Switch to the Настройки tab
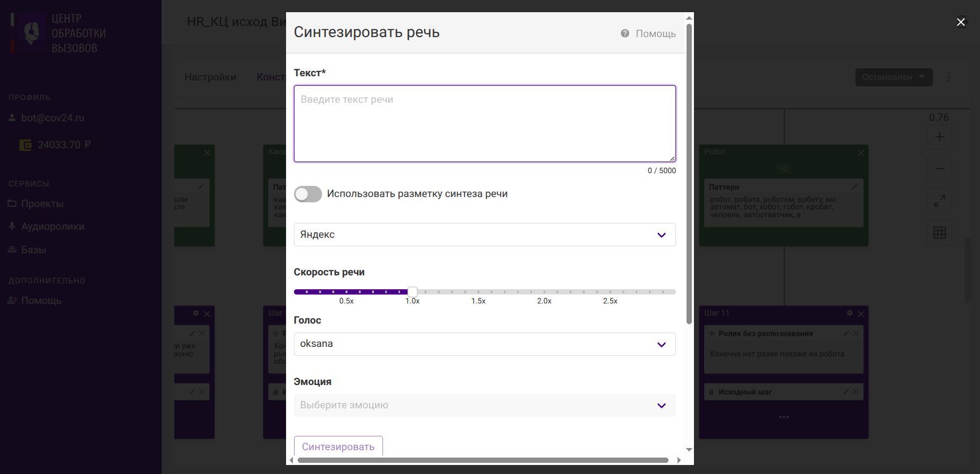 210,77
